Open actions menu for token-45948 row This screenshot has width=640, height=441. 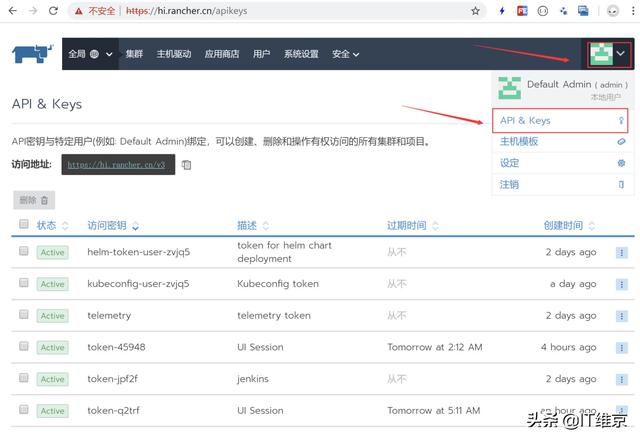(622, 347)
